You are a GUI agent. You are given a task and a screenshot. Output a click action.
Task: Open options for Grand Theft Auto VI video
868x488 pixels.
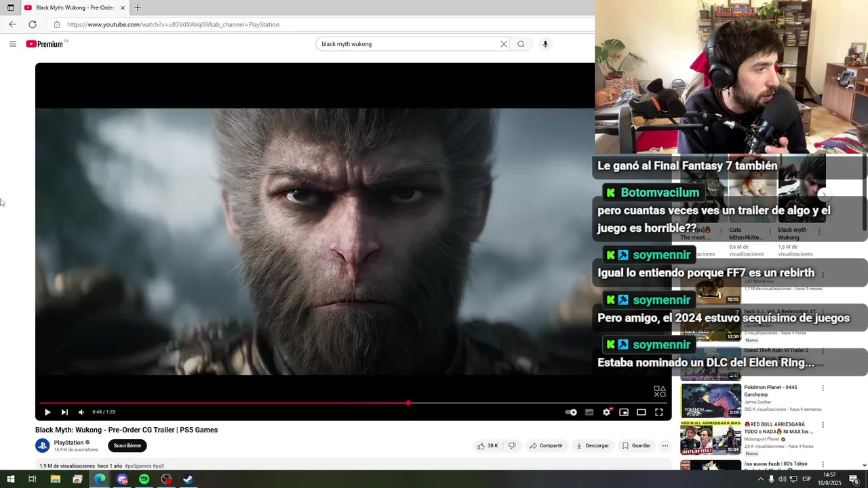(x=823, y=351)
